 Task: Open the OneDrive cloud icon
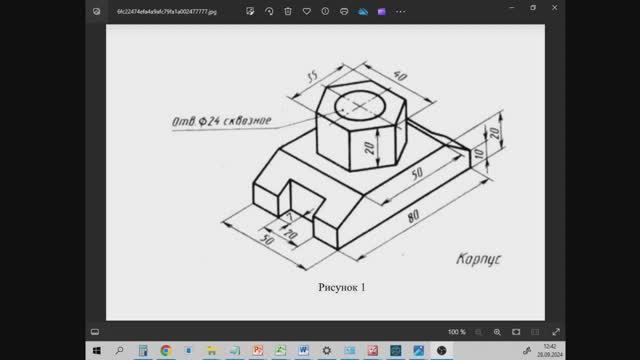(363, 11)
